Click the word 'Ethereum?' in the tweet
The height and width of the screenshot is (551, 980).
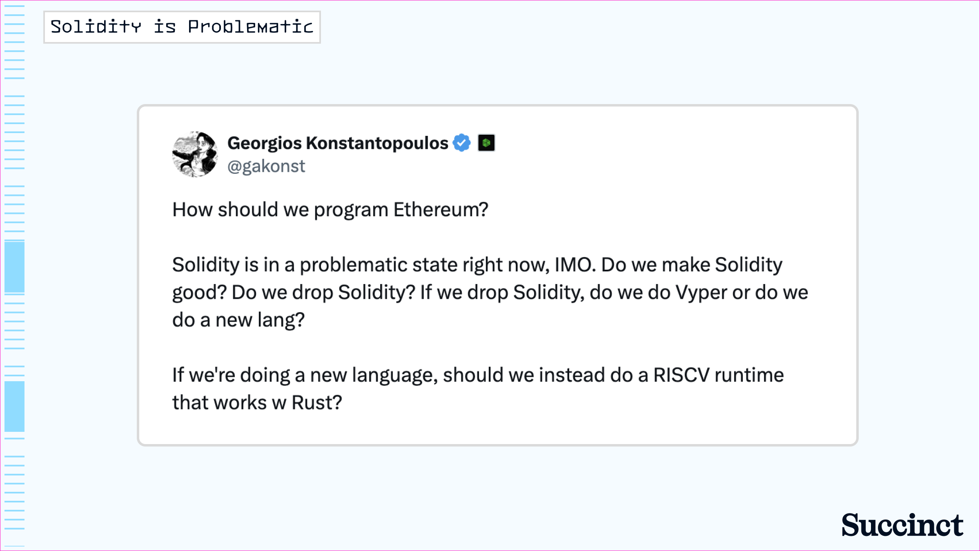[441, 210]
